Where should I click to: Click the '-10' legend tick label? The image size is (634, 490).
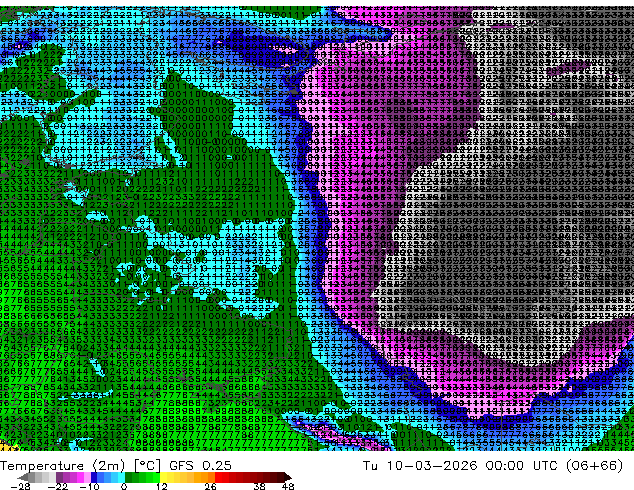click(89, 486)
